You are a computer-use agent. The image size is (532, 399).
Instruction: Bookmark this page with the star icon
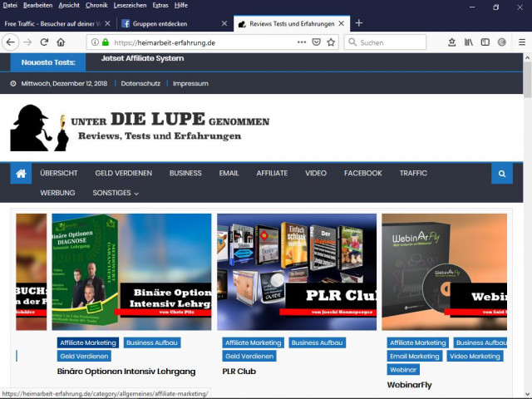click(x=331, y=42)
